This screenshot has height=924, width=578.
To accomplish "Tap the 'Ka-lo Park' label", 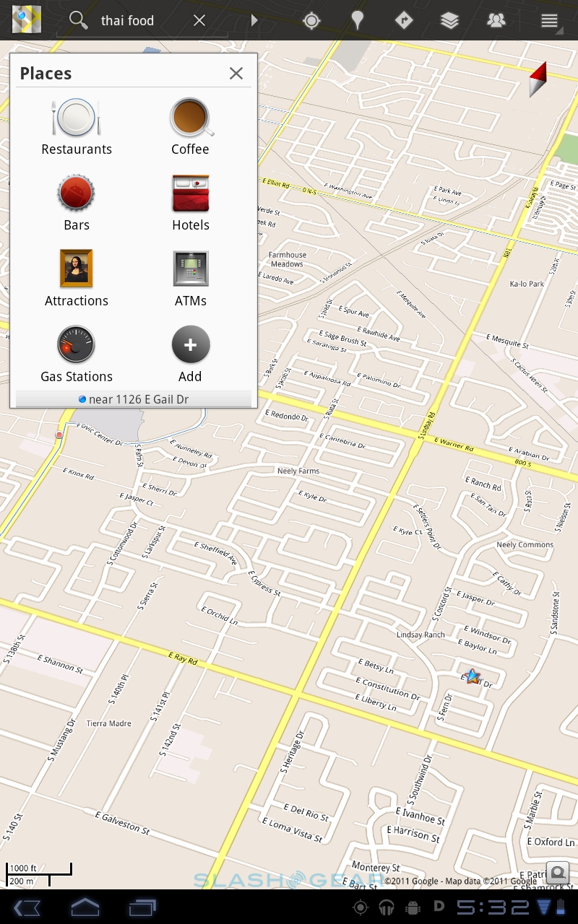I will [527, 284].
